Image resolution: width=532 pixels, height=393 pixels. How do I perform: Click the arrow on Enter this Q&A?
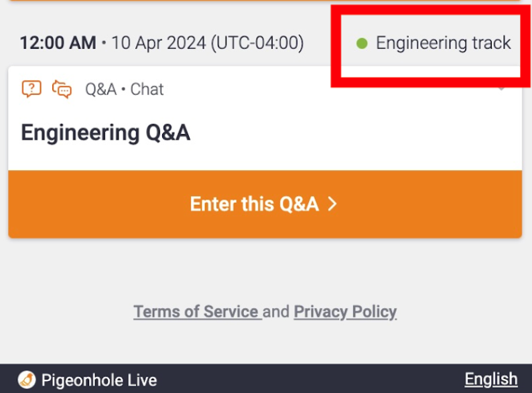click(332, 204)
